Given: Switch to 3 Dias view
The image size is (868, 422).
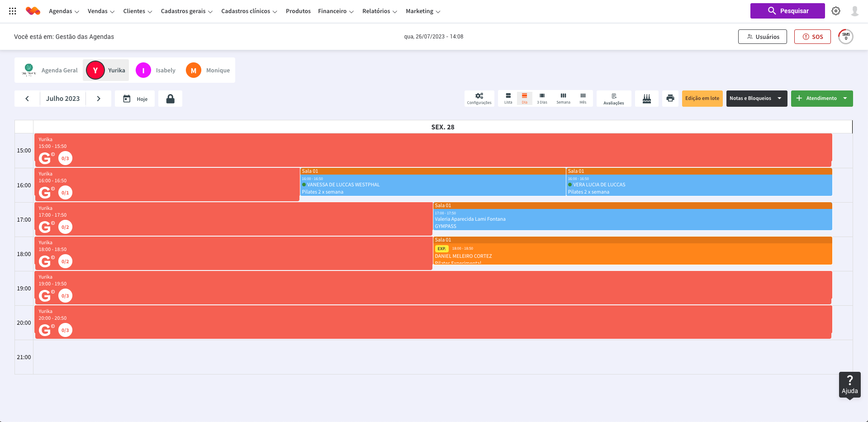Looking at the screenshot, I should [542, 99].
